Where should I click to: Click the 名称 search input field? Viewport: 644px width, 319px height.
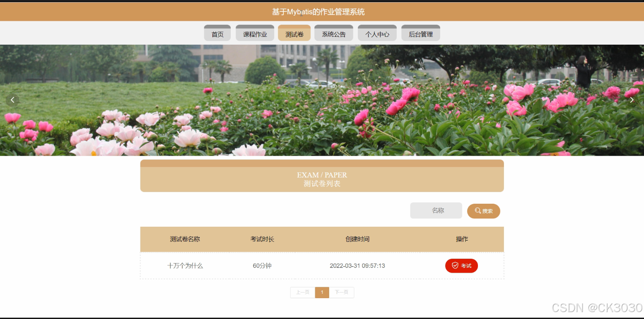click(436, 210)
